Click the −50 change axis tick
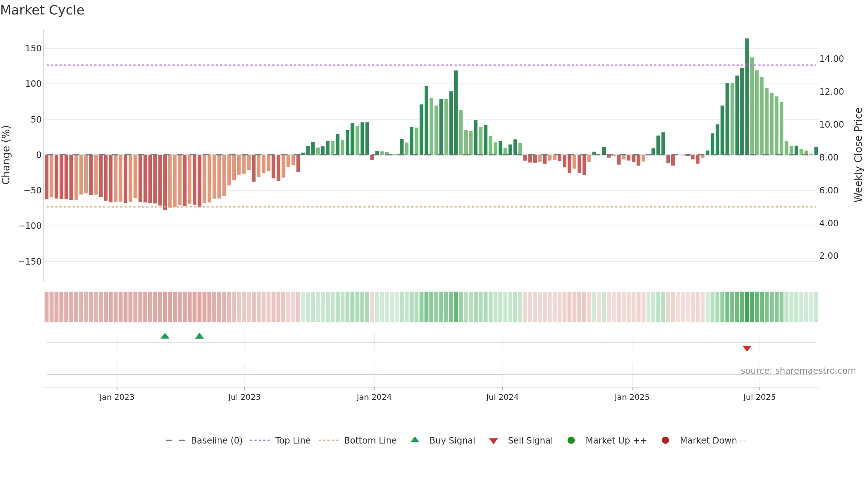The height and width of the screenshot is (488, 868). 33,190
